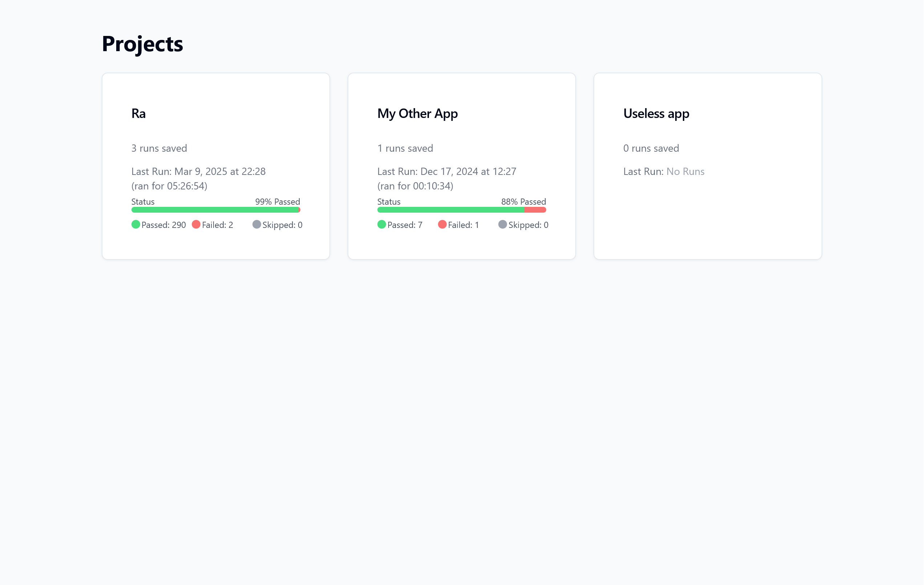924x585 pixels.
Task: Click My Other App status progress bar
Action: click(x=462, y=210)
